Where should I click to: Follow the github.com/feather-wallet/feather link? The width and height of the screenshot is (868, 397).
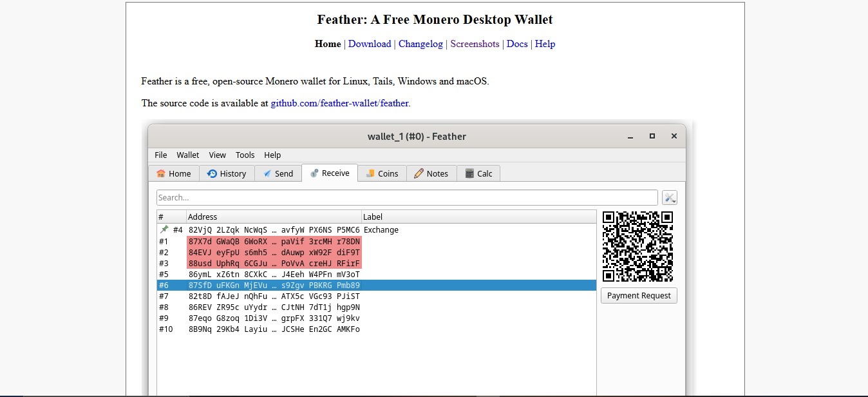click(x=339, y=103)
